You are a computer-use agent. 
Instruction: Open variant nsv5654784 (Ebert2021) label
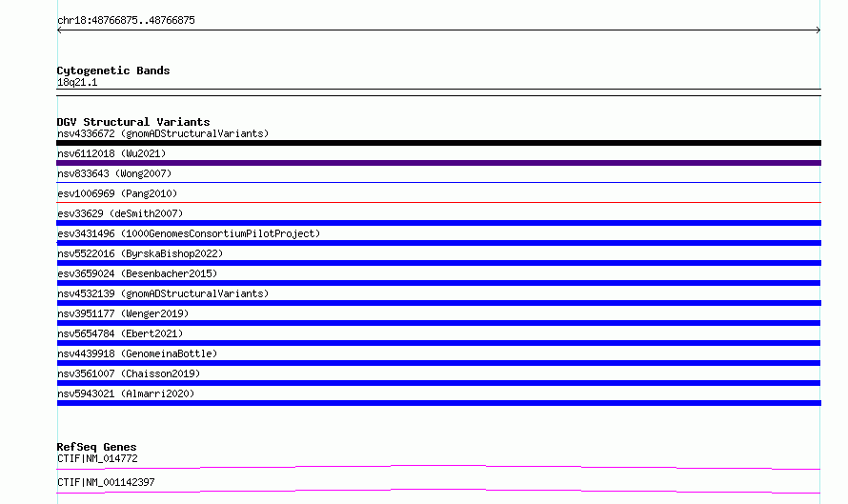[120, 333]
